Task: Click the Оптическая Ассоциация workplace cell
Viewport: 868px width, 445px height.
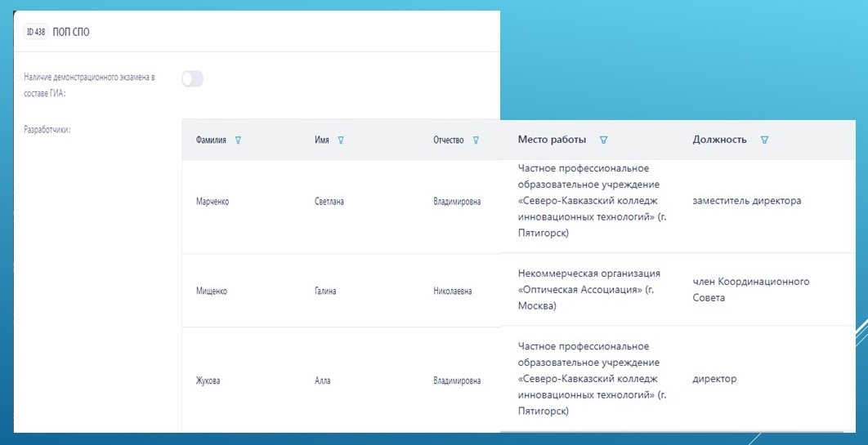Action: tap(589, 290)
